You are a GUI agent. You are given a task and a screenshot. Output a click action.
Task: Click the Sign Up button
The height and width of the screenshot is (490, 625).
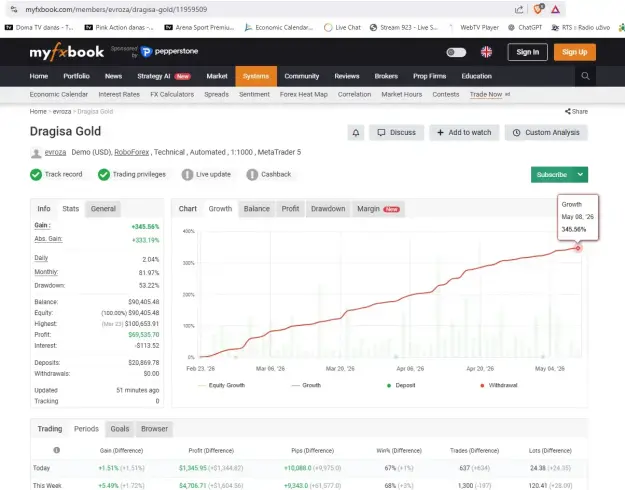[x=575, y=52]
